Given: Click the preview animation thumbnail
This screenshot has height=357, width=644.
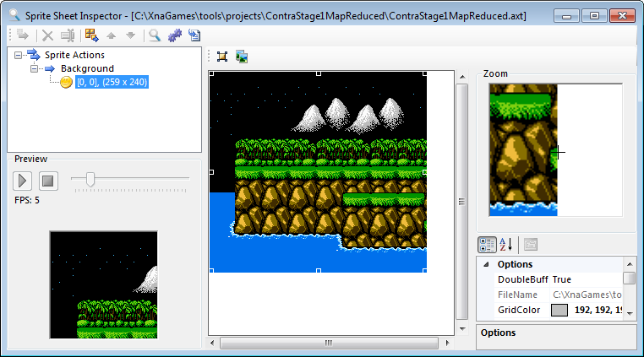Looking at the screenshot, I should pos(103,284).
